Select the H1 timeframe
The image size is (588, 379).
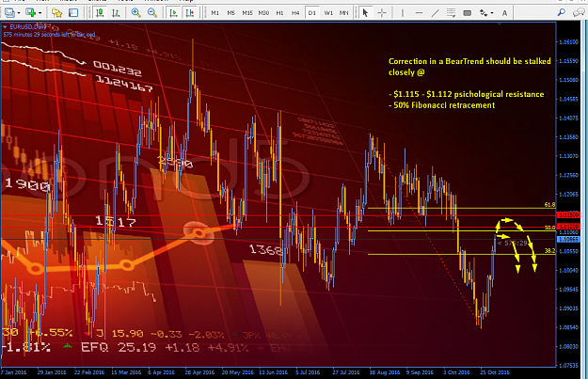click(279, 13)
